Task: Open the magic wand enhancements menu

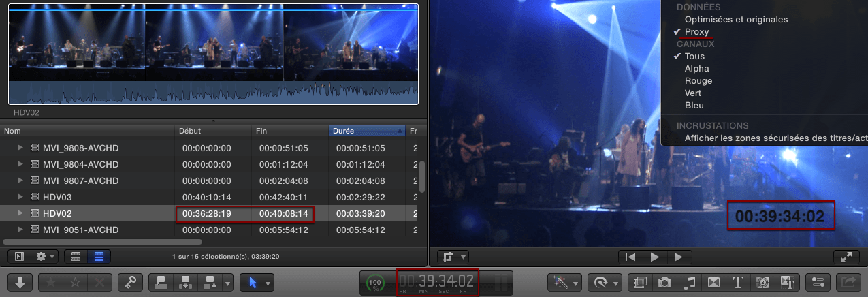Action: [565, 282]
